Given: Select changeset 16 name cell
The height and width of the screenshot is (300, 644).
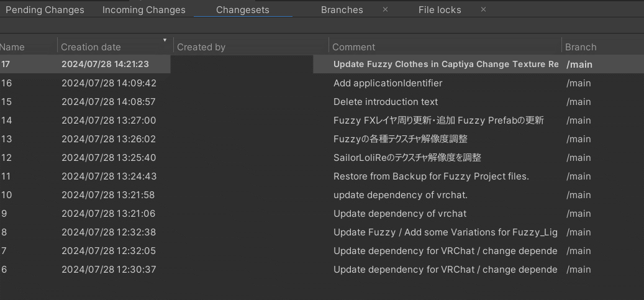Looking at the screenshot, I should [x=6, y=83].
